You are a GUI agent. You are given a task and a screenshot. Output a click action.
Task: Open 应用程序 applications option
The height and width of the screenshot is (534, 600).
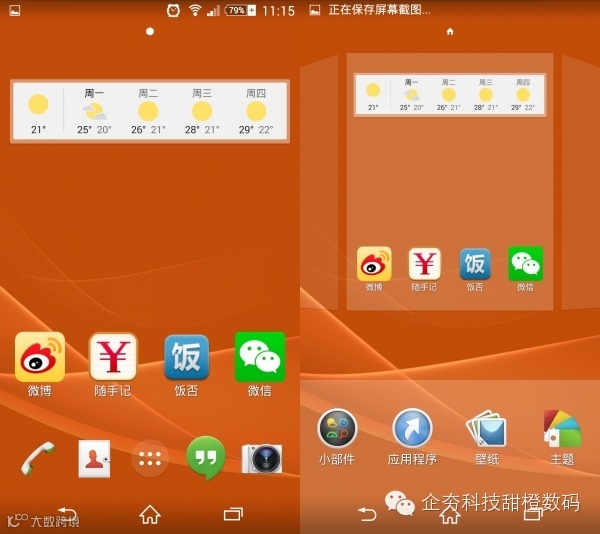412,437
